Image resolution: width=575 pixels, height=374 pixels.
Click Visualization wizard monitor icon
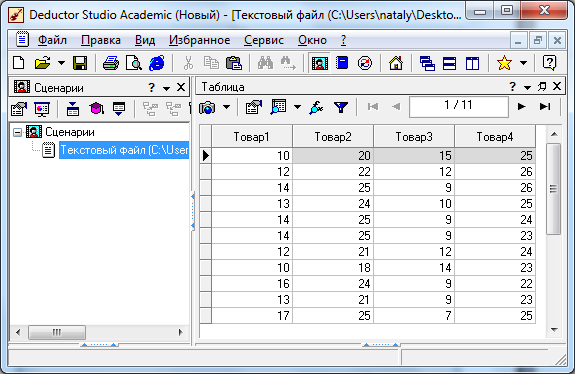tap(42, 109)
